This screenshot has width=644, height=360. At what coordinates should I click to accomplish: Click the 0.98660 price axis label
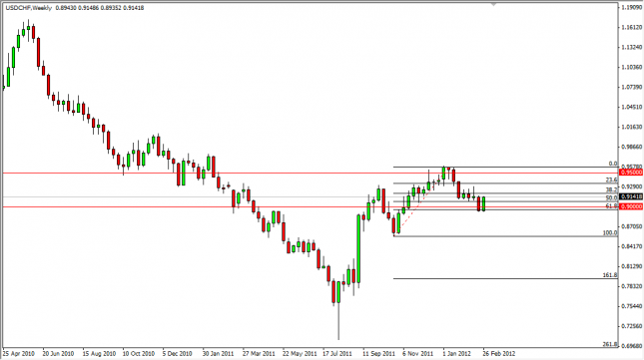632,147
